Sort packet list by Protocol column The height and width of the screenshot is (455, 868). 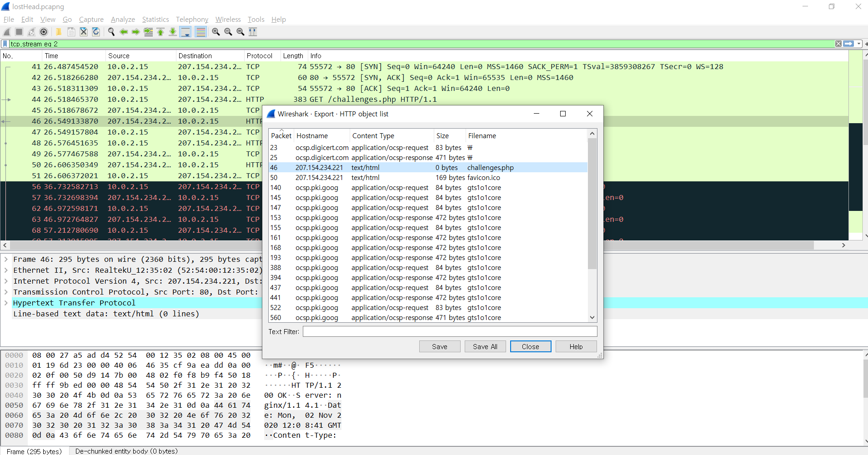click(262, 56)
